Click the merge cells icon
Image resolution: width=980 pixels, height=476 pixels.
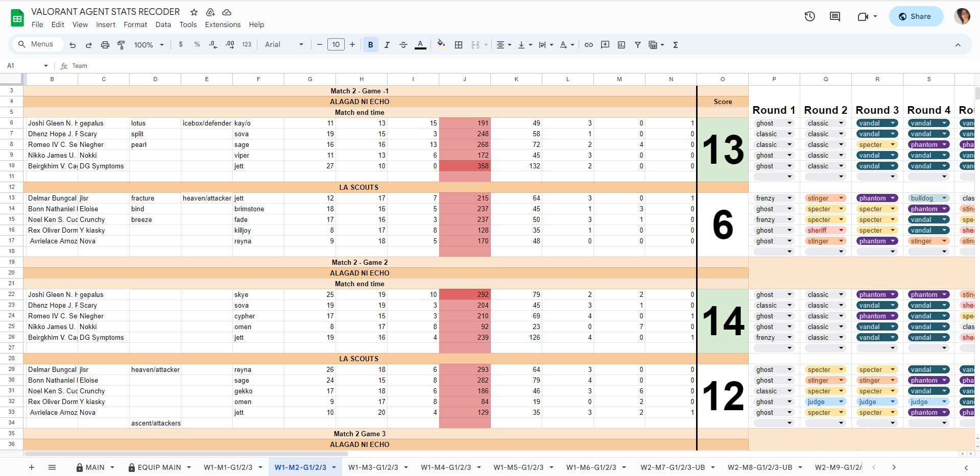475,45
